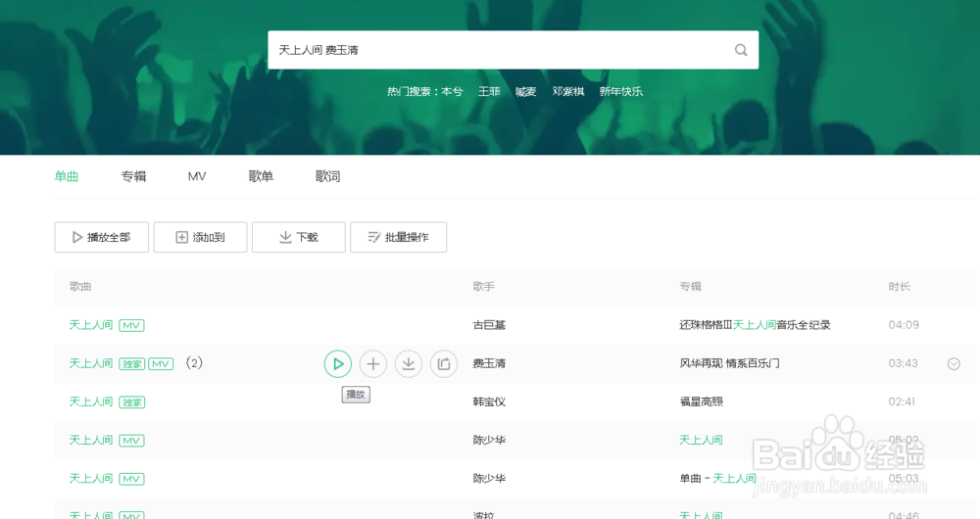Viewport: 980px width, 519px height.
Task: Open 天上人间 song title in 古巨基 row
Action: tap(91, 325)
